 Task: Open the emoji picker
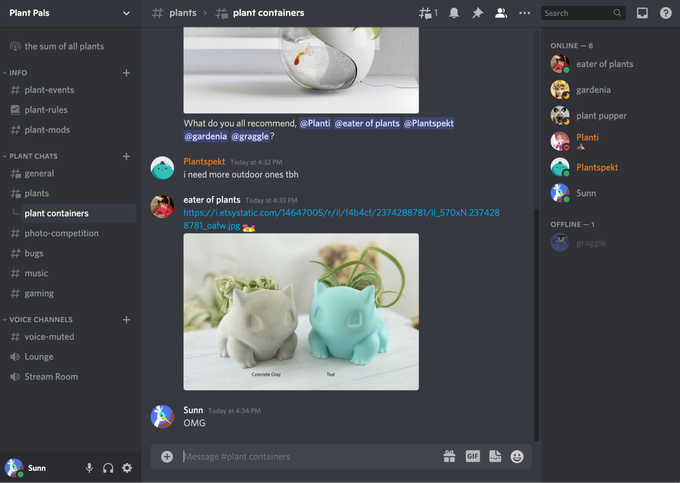tap(517, 456)
